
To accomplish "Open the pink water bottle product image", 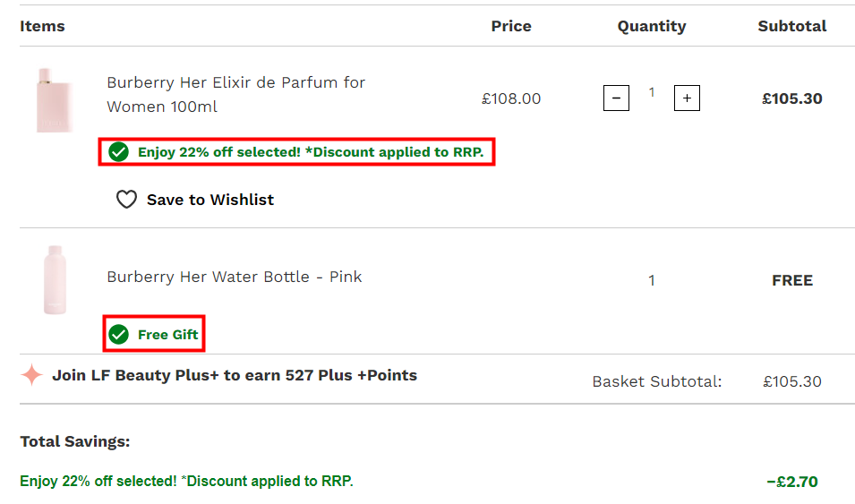I will point(56,280).
